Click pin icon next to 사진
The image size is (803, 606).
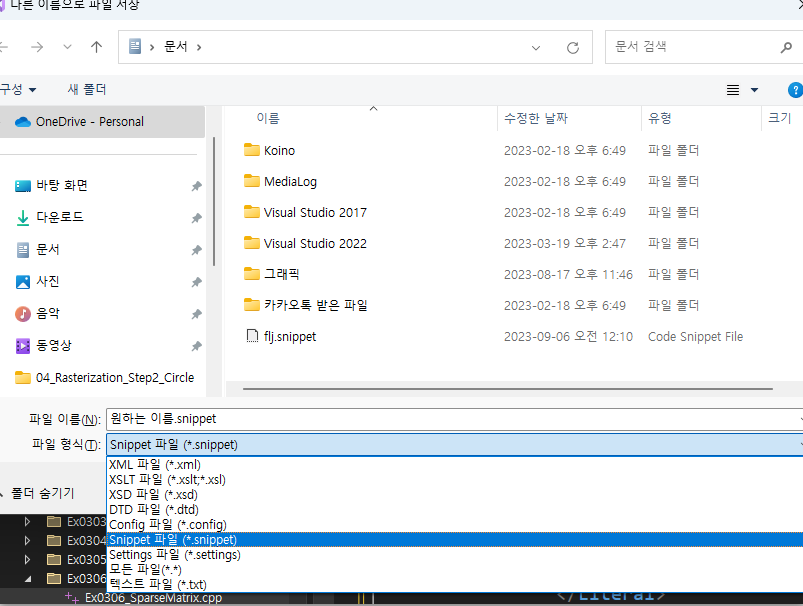(x=197, y=282)
